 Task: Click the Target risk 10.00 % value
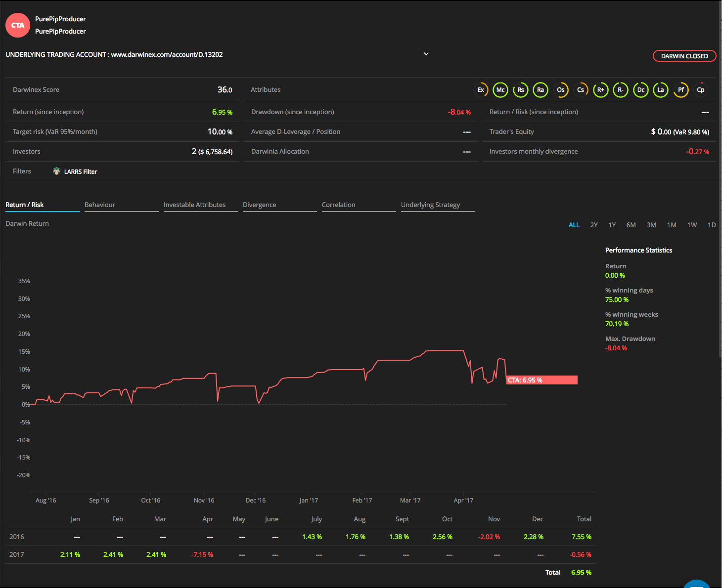click(x=220, y=132)
